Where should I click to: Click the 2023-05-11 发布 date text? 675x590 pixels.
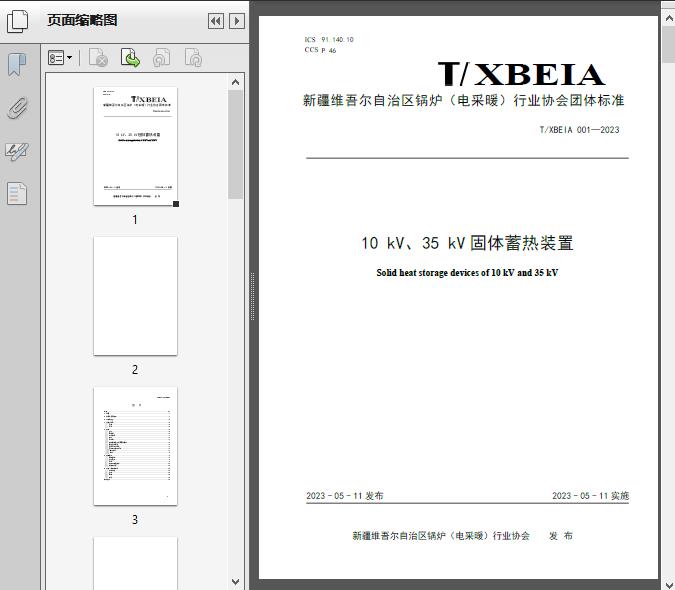(x=345, y=496)
